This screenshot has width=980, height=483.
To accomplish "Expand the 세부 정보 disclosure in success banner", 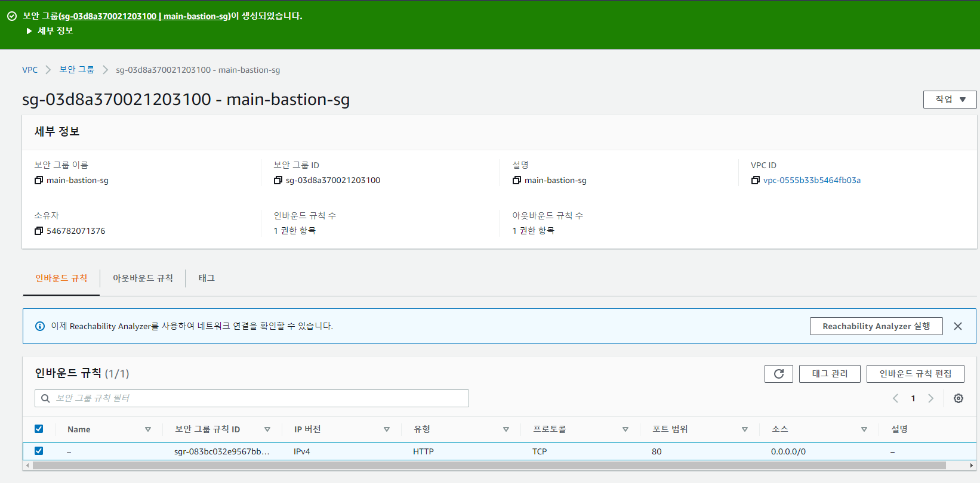I will pos(50,30).
